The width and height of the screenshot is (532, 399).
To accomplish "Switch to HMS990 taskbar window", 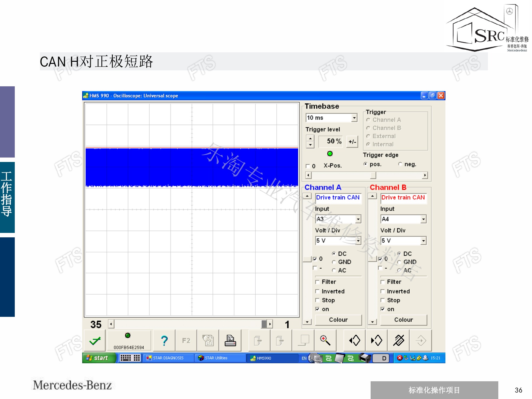I will 272,358.
